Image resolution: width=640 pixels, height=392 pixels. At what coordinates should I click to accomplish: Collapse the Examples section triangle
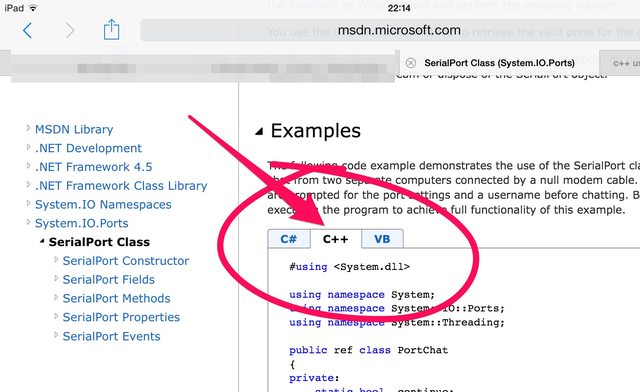point(259,131)
